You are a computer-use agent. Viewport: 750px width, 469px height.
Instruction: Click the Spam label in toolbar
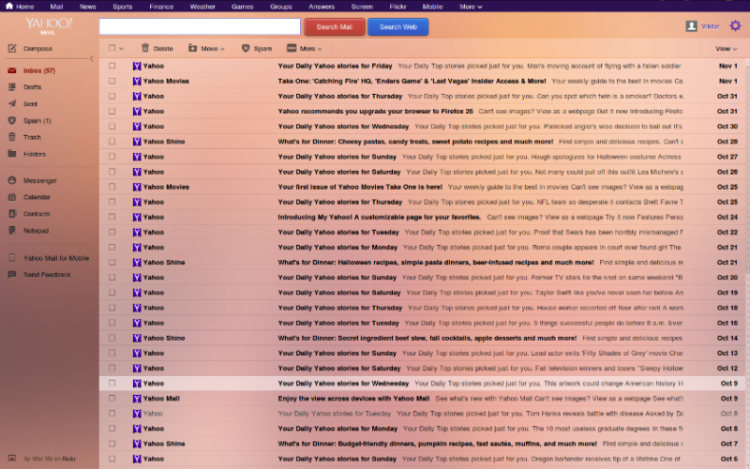[263, 49]
